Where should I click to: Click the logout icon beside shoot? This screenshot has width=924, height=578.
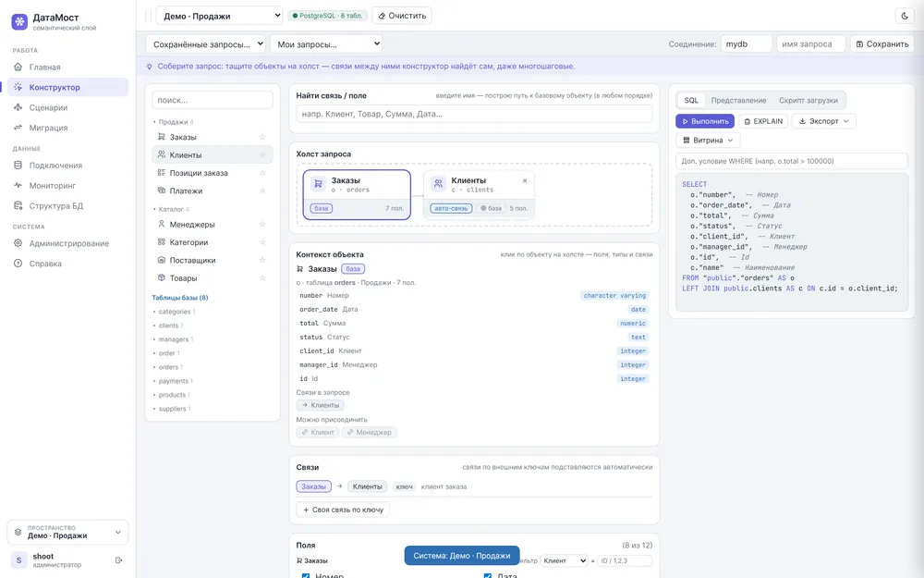(x=118, y=560)
